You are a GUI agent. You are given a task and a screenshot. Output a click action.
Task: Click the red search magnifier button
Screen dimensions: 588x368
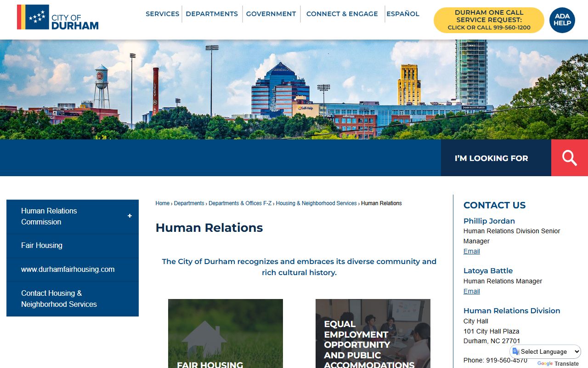pyautogui.click(x=570, y=158)
